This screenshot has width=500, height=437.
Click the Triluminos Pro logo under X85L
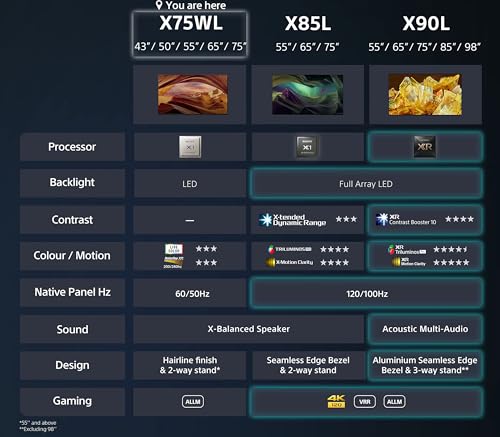click(289, 249)
